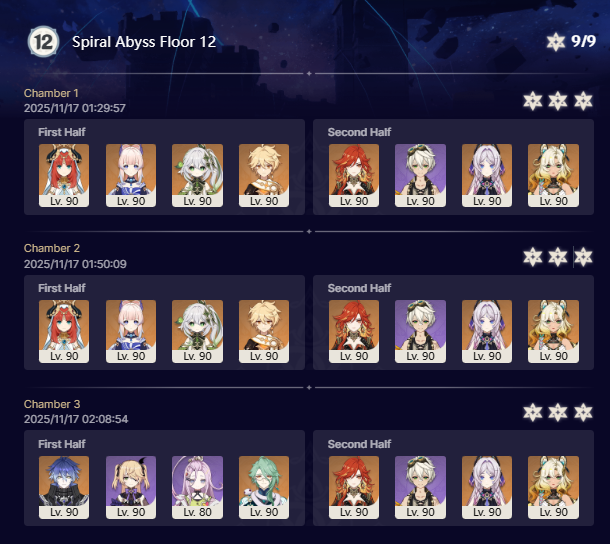Click the third star of Chamber 2
Screen dimensions: 610x544
pos(583,257)
